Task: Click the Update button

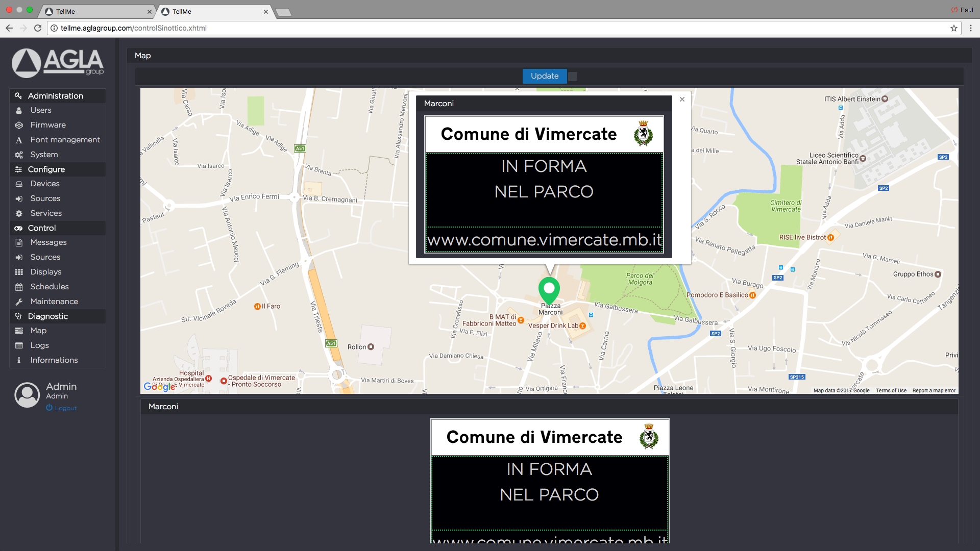Action: [545, 76]
